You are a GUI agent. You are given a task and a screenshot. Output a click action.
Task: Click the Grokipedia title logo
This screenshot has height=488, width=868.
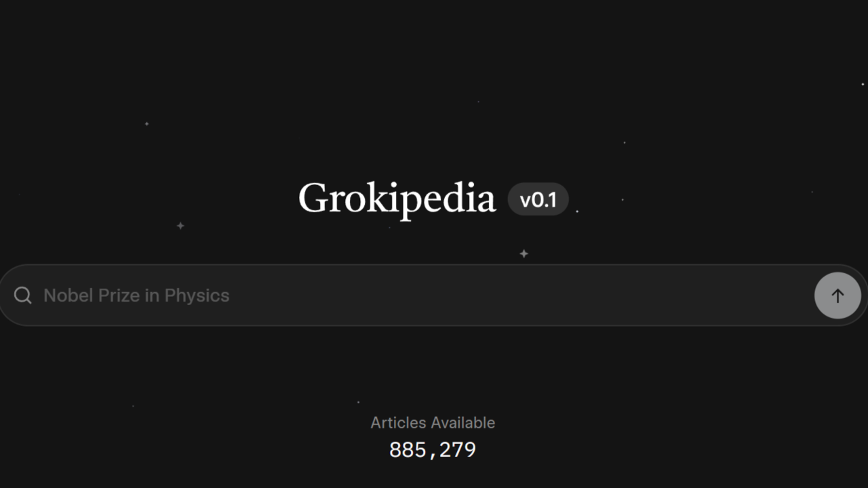point(397,199)
